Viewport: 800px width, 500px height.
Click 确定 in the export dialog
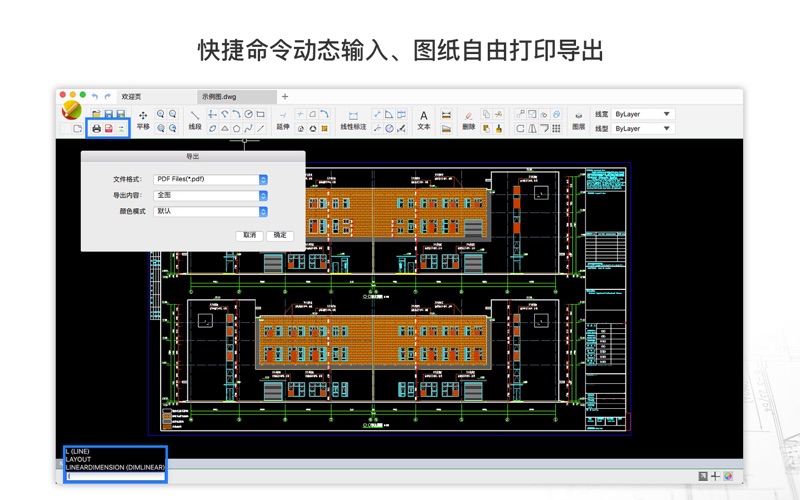pos(280,235)
